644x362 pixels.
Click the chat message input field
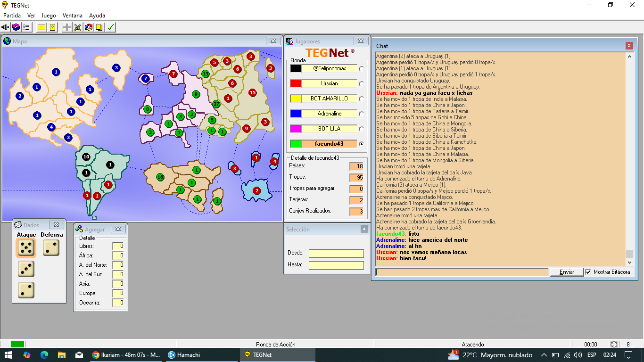click(x=462, y=272)
